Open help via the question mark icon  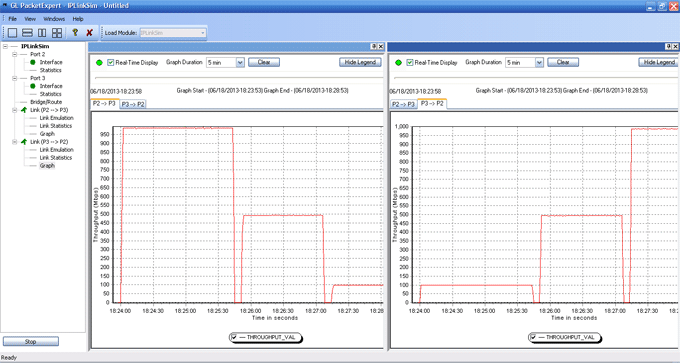pyautogui.click(x=75, y=33)
